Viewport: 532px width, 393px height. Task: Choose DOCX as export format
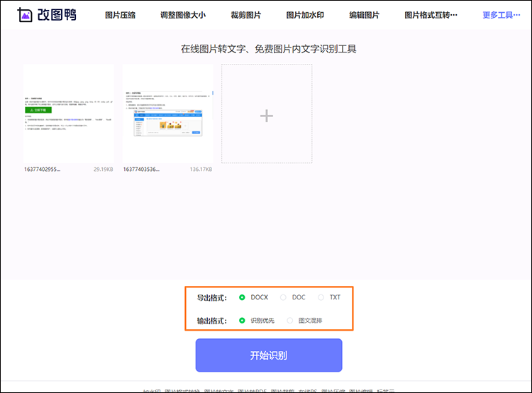pyautogui.click(x=243, y=297)
